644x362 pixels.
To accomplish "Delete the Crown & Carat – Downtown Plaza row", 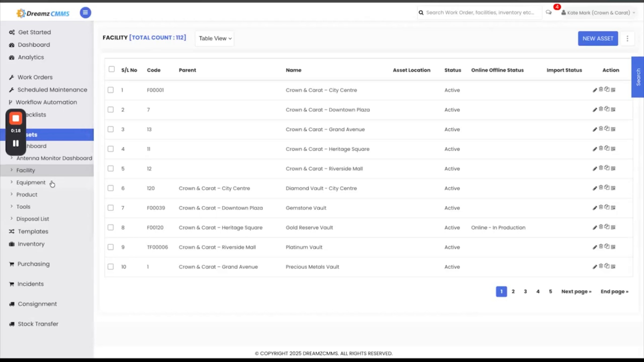I will click(601, 109).
